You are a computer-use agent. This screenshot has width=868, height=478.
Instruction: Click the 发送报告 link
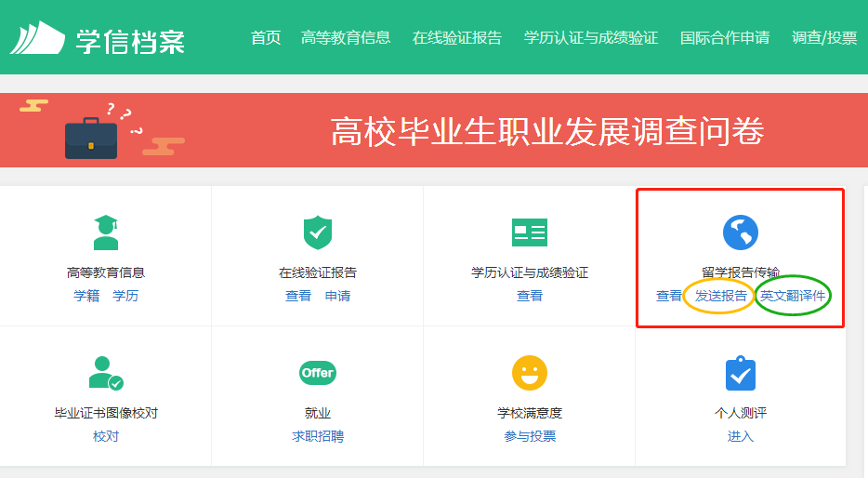point(721,297)
